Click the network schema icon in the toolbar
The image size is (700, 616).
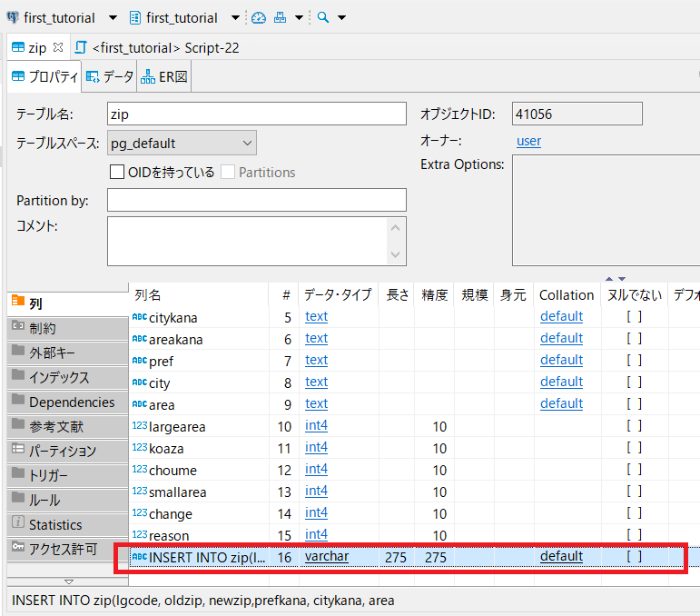tap(281, 18)
